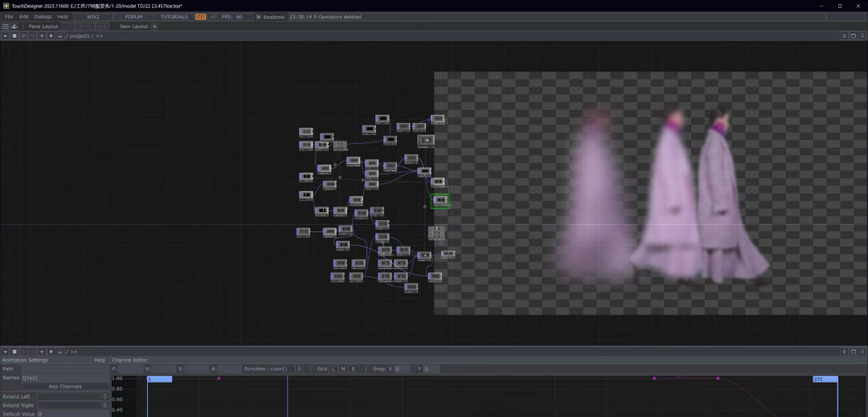
Task: Click the square pane type icon in top pane
Action: pos(14,36)
